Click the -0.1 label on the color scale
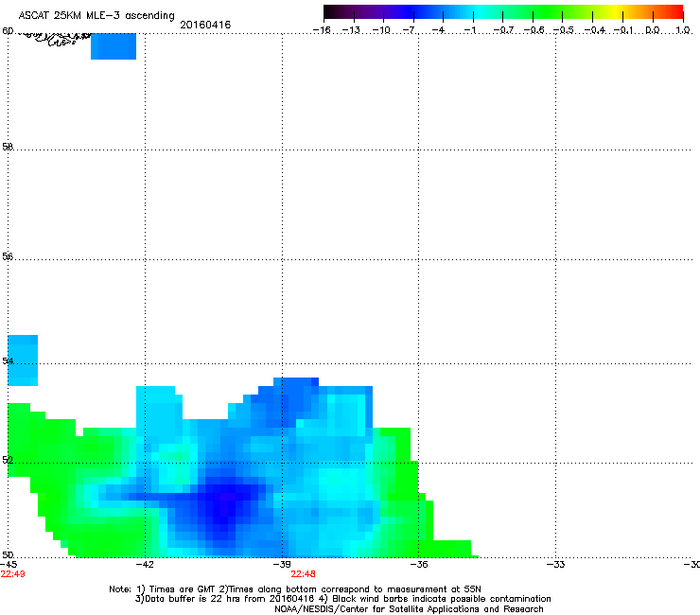 click(x=623, y=30)
